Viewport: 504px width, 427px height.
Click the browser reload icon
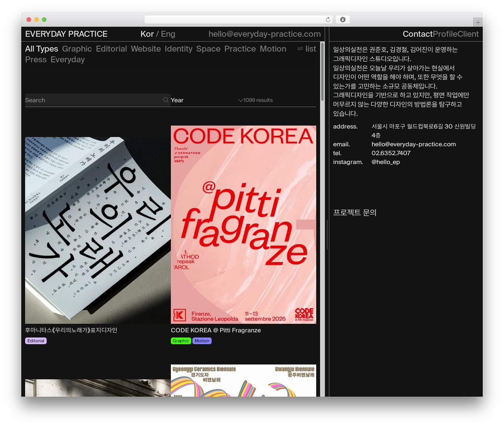328,20
